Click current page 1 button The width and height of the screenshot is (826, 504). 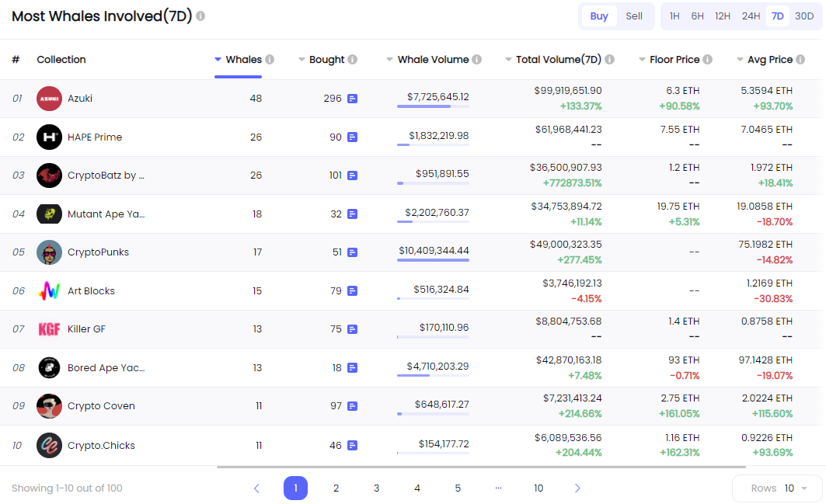pos(295,488)
